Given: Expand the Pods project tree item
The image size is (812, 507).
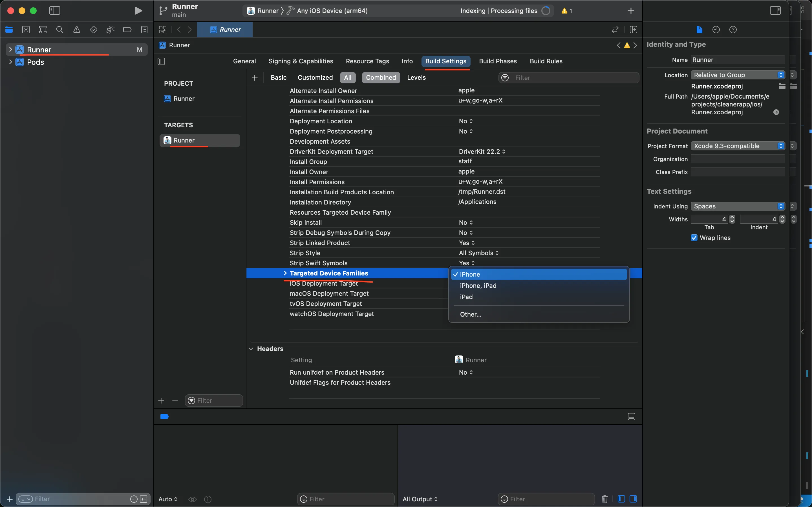Looking at the screenshot, I should click(x=10, y=62).
